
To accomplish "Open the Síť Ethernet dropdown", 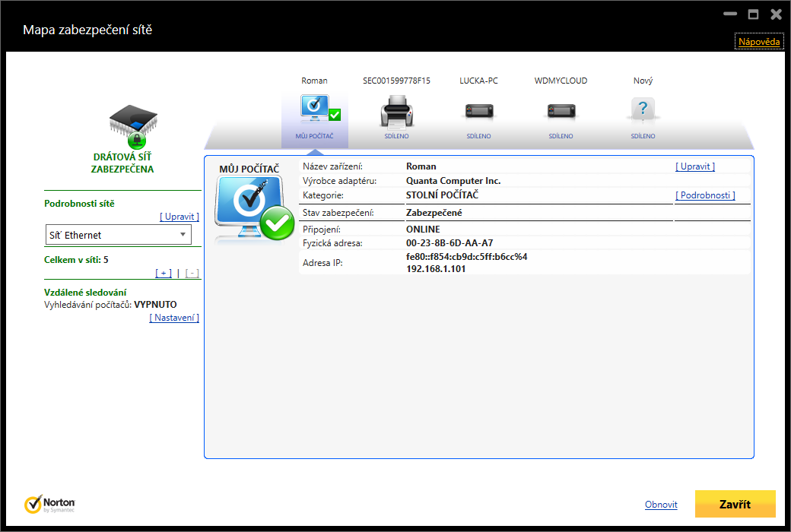I will (x=119, y=235).
